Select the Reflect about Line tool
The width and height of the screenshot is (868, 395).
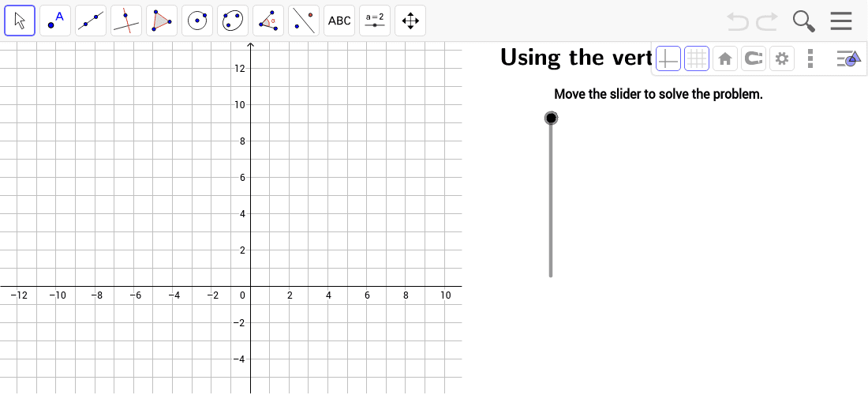pyautogui.click(x=304, y=21)
